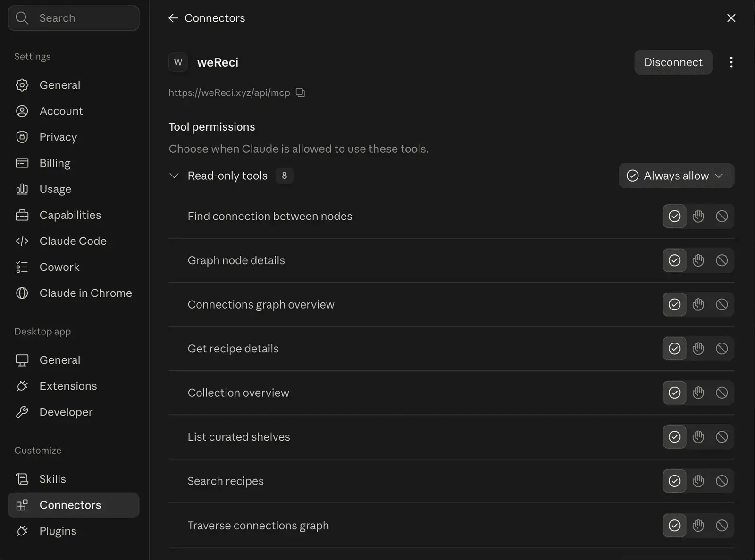Require approval for Search recipes
Screen dimensions: 755x560
pyautogui.click(x=698, y=481)
